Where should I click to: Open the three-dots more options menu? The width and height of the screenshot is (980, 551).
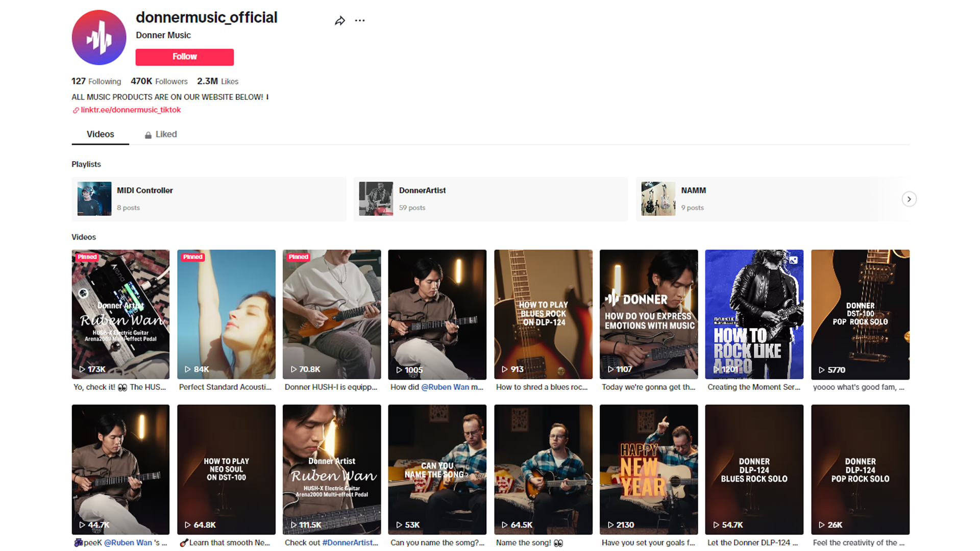click(x=360, y=21)
